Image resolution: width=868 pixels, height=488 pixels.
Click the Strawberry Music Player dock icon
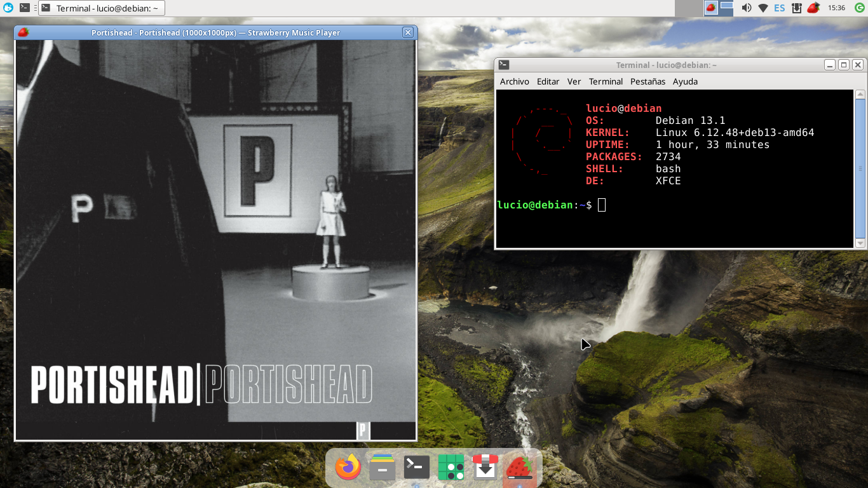pyautogui.click(x=520, y=468)
